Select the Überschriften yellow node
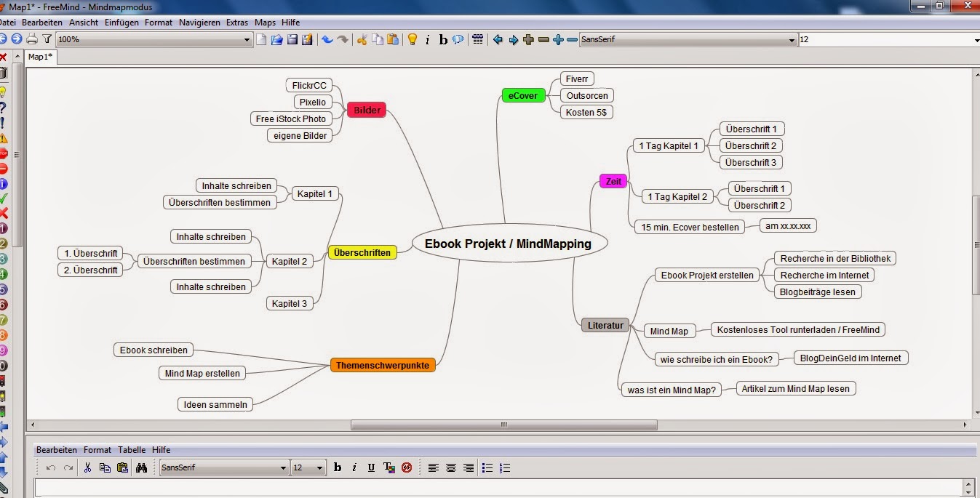980x498 pixels. click(x=362, y=252)
